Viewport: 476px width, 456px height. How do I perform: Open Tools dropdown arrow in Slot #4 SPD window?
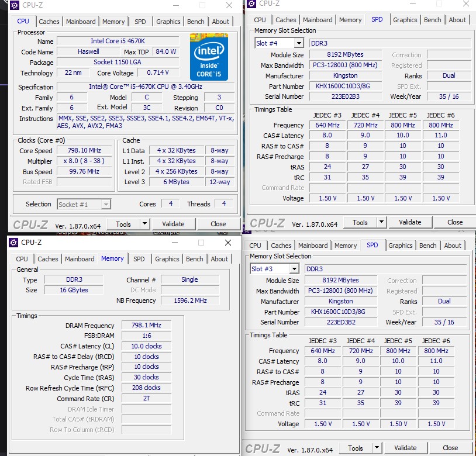click(x=382, y=222)
